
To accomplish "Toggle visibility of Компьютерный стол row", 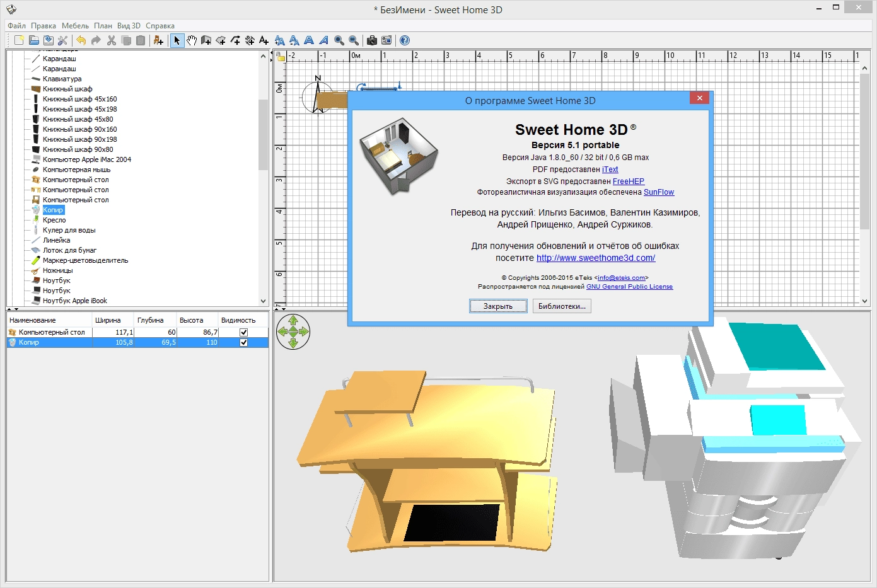I will click(x=243, y=332).
